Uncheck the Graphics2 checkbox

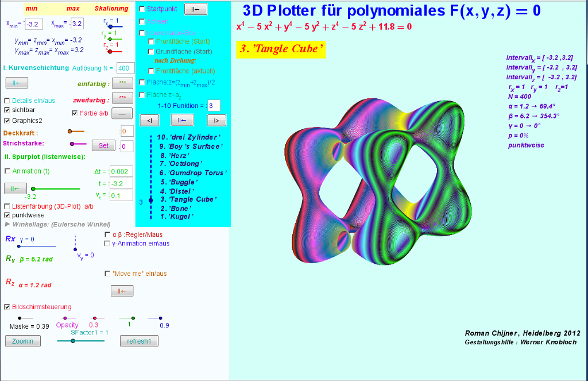pos(7,121)
